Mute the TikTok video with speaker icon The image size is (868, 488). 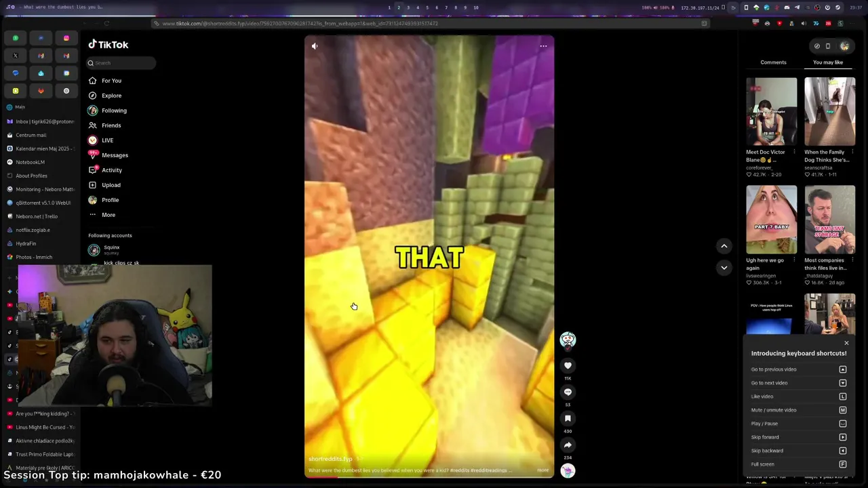tap(315, 46)
